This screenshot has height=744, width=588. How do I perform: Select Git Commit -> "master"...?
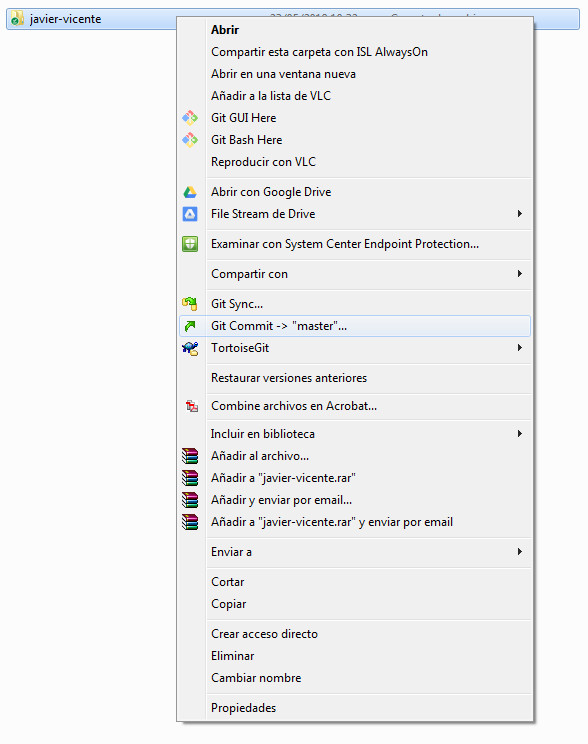pos(355,326)
